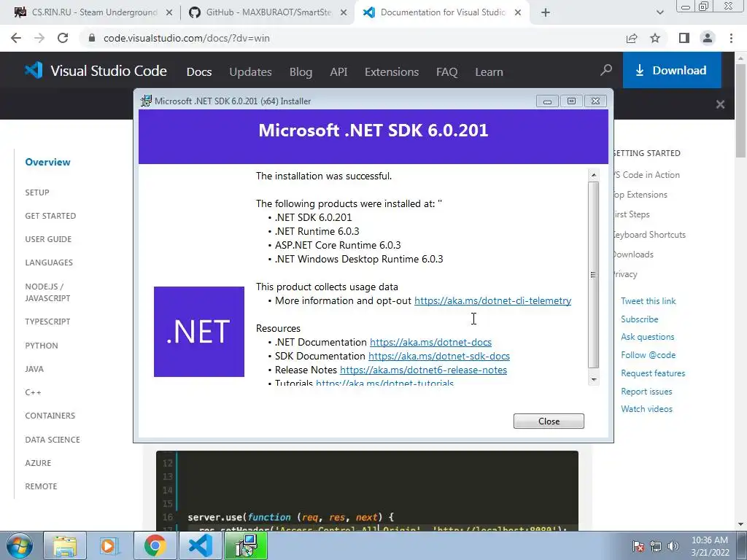Click the blue Download button
The height and width of the screenshot is (560, 747).
(x=672, y=71)
